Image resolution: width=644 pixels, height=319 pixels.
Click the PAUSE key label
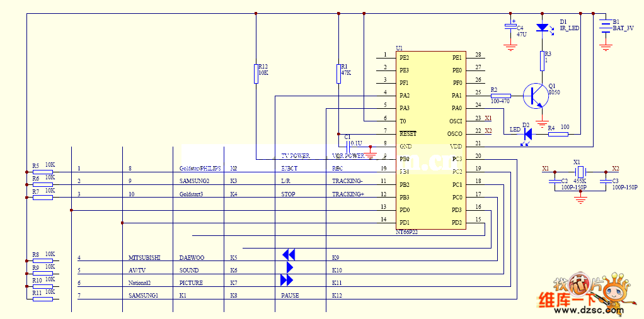point(290,296)
